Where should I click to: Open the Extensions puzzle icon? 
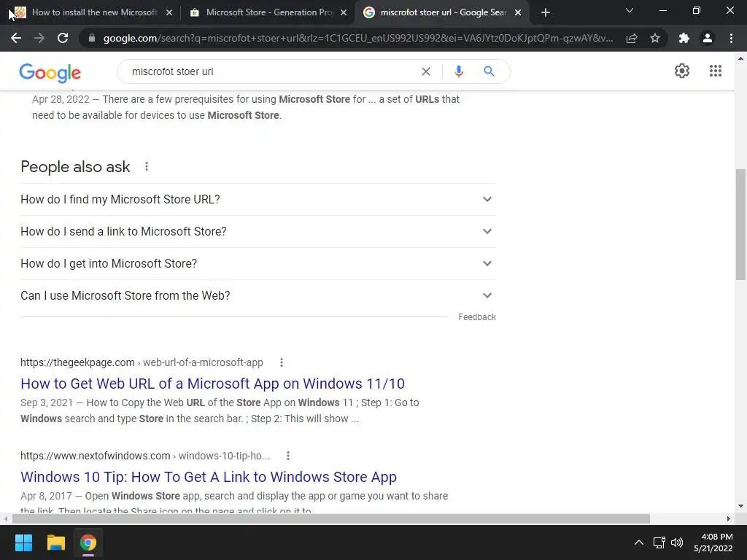(x=684, y=38)
